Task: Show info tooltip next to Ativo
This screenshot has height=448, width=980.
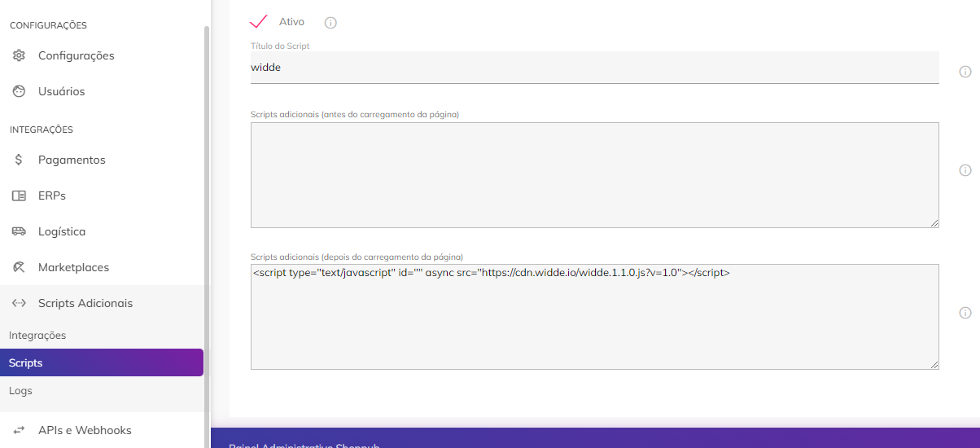Action: coord(330,23)
